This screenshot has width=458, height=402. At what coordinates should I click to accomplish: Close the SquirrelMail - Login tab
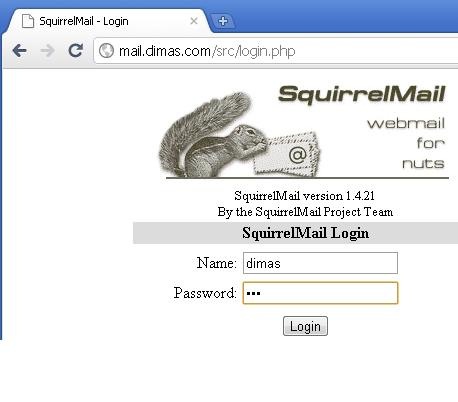(x=194, y=21)
